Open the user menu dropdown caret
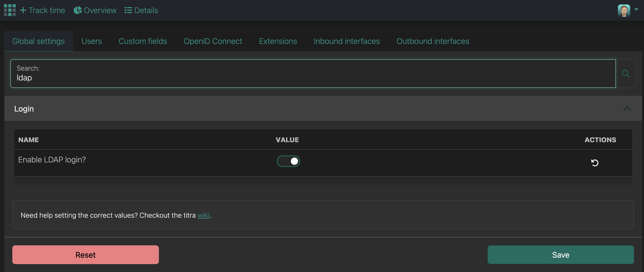The image size is (644, 272). pos(636,10)
